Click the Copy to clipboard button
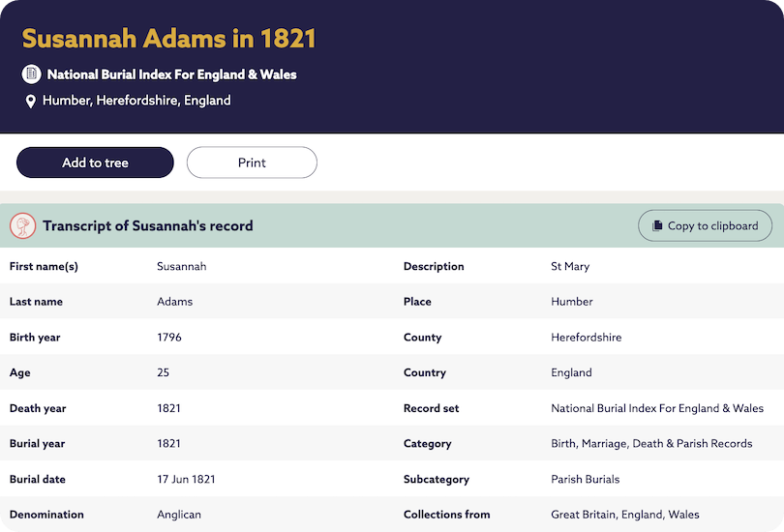 tap(705, 225)
